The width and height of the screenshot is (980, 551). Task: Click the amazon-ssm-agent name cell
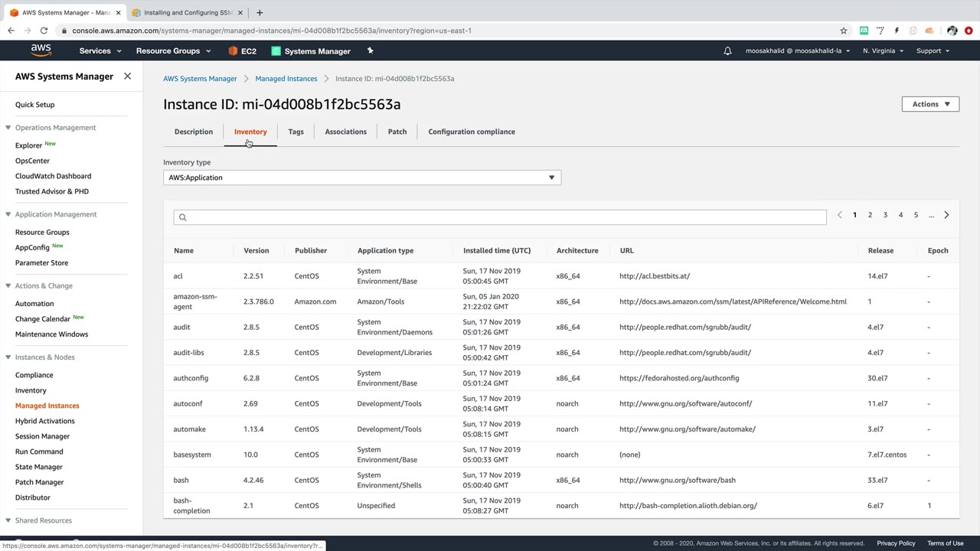click(195, 302)
